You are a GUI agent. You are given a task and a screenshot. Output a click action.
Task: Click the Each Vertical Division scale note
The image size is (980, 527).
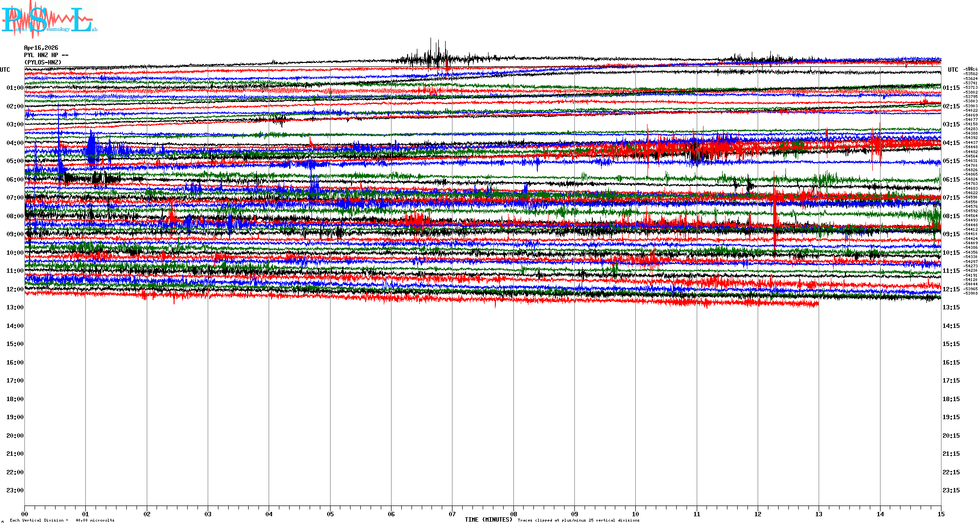62,520
